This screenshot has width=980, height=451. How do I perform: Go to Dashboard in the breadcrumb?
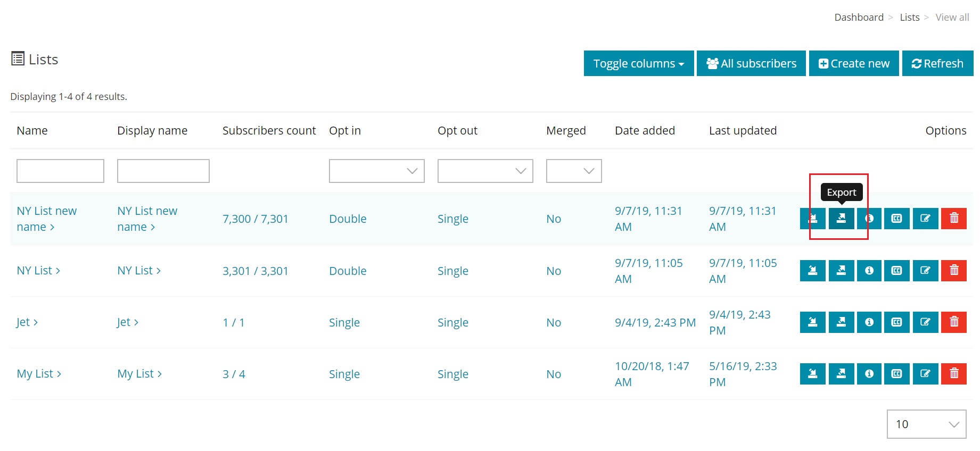pyautogui.click(x=859, y=18)
